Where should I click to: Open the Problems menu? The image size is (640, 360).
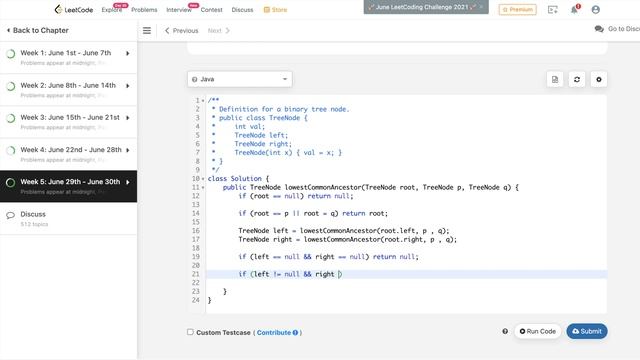(144, 10)
